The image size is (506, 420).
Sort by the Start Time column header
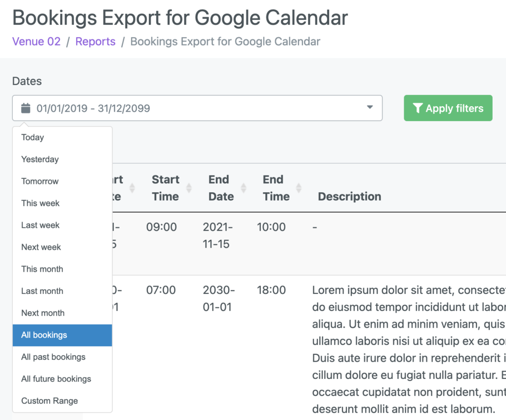pyautogui.click(x=166, y=188)
